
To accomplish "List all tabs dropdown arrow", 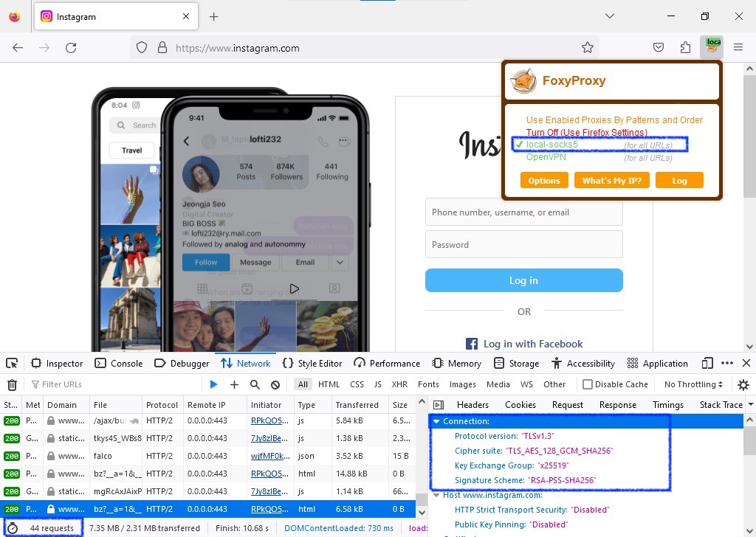I will (609, 16).
